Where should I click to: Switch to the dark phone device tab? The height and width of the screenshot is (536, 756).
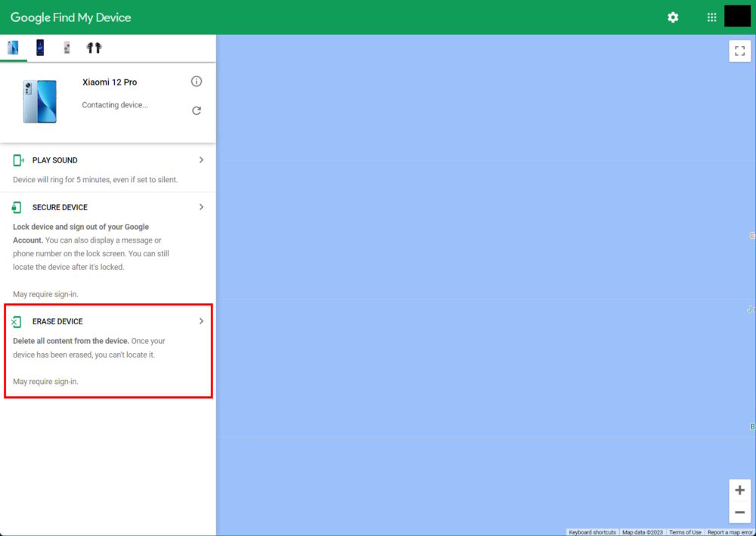point(41,47)
